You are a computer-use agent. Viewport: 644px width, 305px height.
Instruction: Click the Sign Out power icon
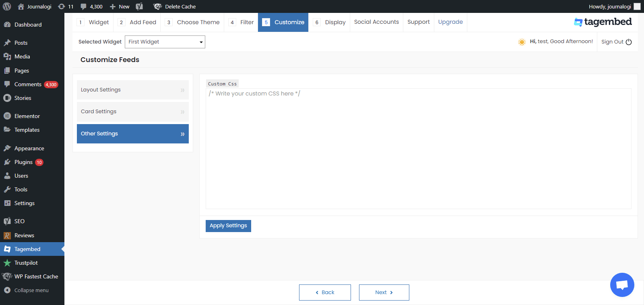pyautogui.click(x=629, y=42)
